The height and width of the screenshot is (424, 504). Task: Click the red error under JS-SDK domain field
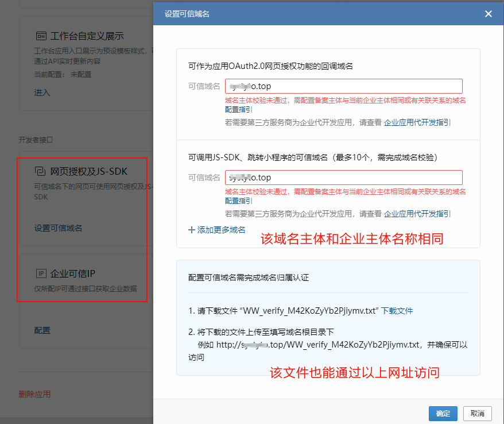tap(345, 192)
